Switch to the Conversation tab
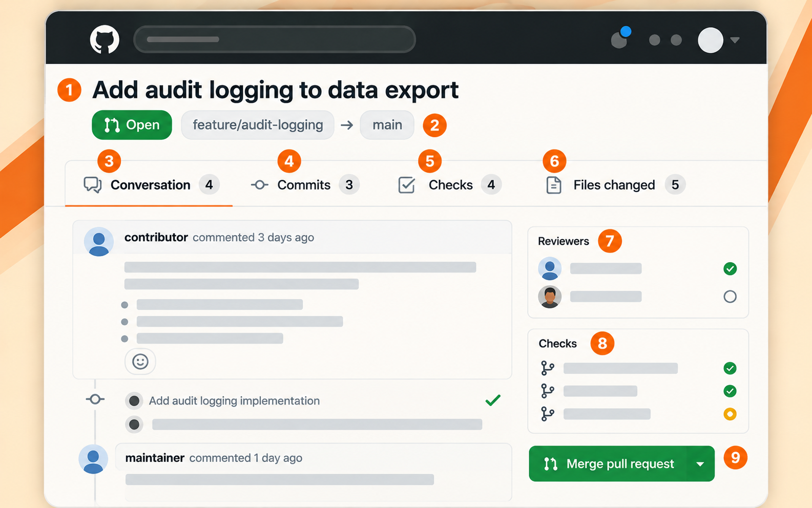Screen dimensions: 812x508 tap(151, 185)
